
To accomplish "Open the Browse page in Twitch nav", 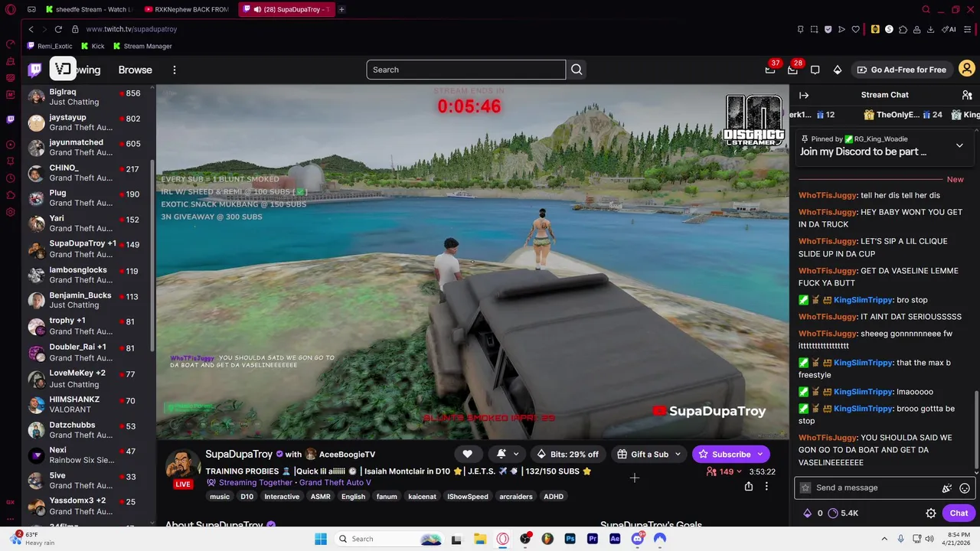I will tap(136, 70).
